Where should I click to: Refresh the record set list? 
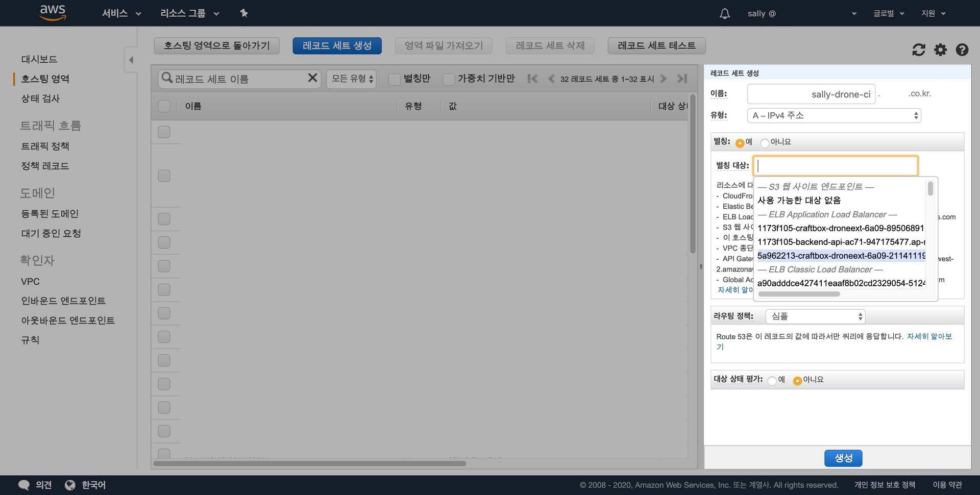(918, 49)
